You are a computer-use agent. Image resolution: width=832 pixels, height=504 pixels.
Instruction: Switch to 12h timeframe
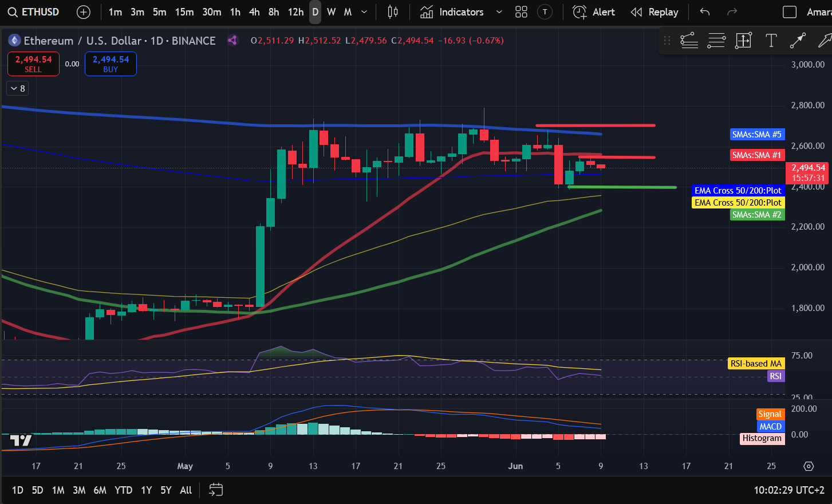(295, 12)
